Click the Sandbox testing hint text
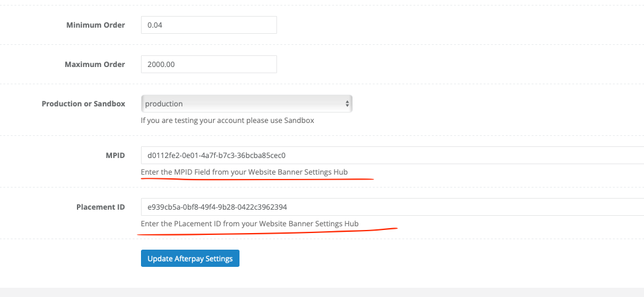The height and width of the screenshot is (297, 644). [x=228, y=121]
